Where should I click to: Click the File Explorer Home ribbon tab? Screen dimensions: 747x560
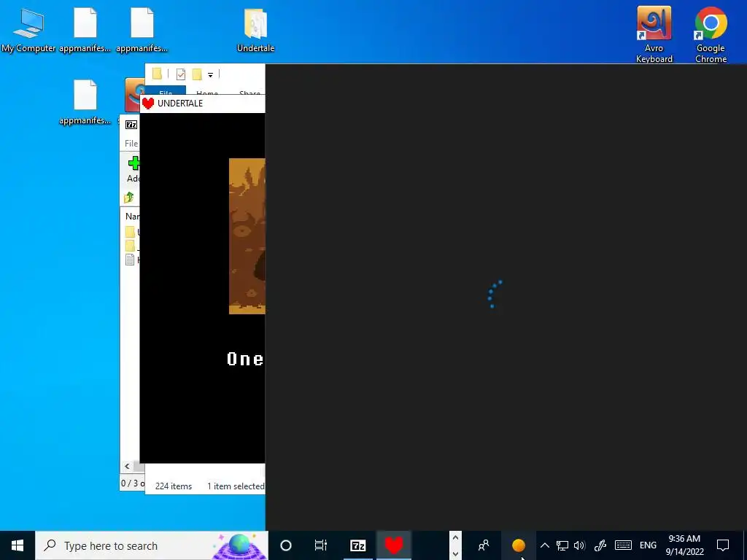(x=207, y=91)
